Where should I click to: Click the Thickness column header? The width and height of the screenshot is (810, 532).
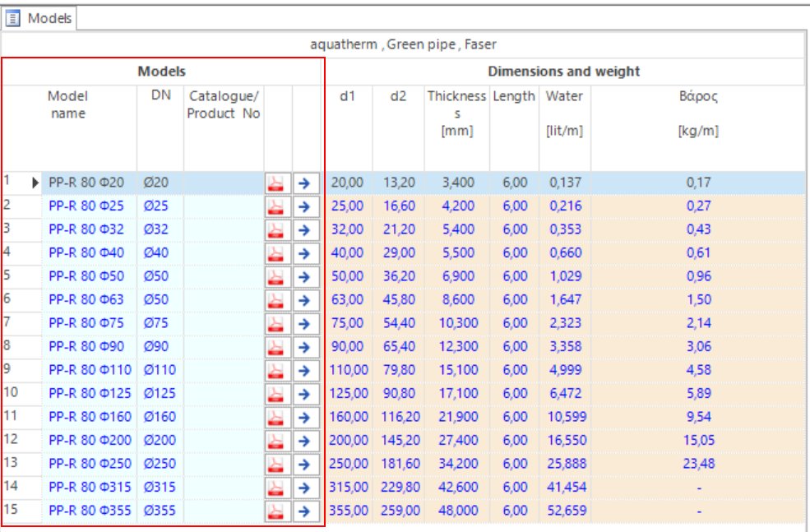456,113
